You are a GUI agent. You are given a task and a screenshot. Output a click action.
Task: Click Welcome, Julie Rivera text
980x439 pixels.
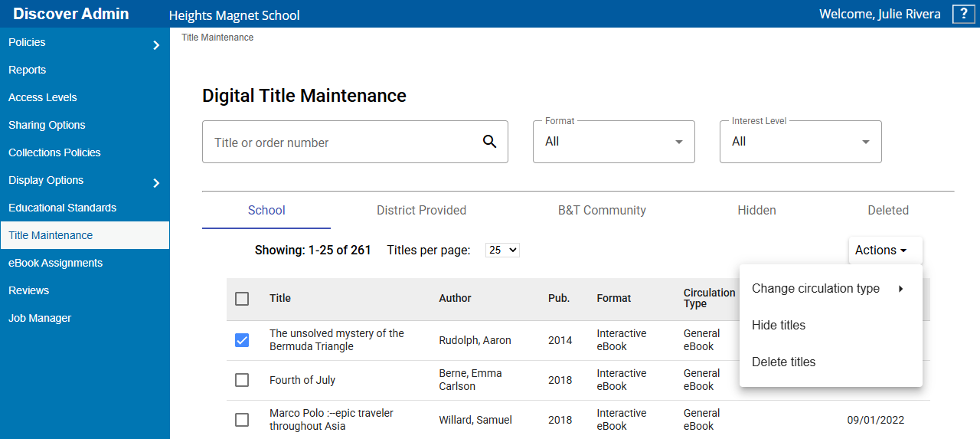tap(880, 14)
